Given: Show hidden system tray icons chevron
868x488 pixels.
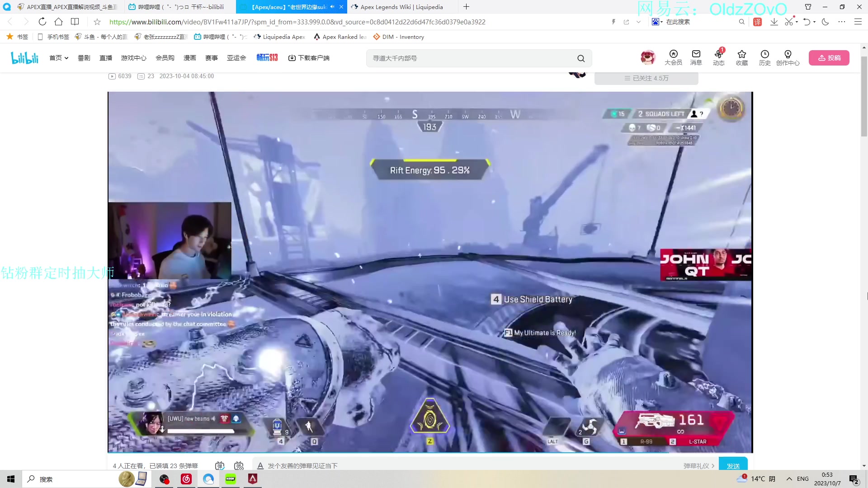Looking at the screenshot, I should (789, 479).
